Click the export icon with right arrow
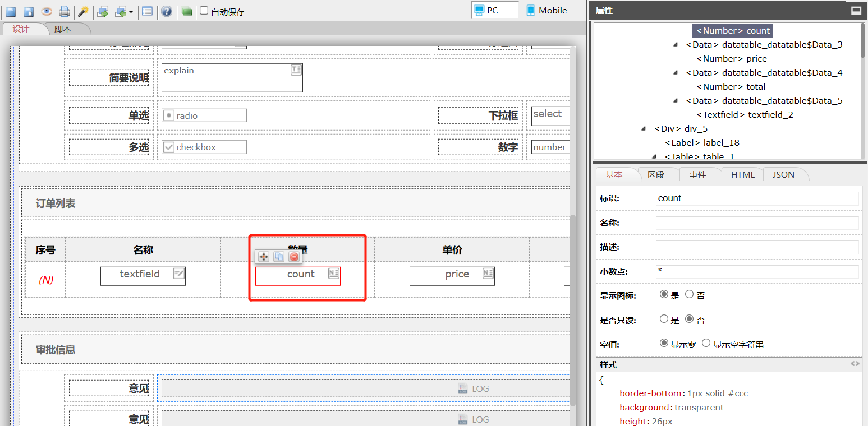The image size is (868, 426). pos(103,11)
